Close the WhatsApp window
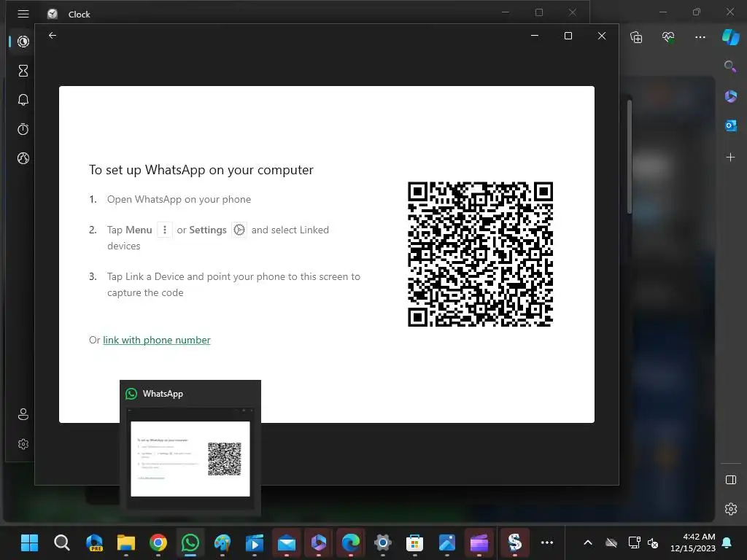Screen dimensions: 747x560 pyautogui.click(x=602, y=36)
